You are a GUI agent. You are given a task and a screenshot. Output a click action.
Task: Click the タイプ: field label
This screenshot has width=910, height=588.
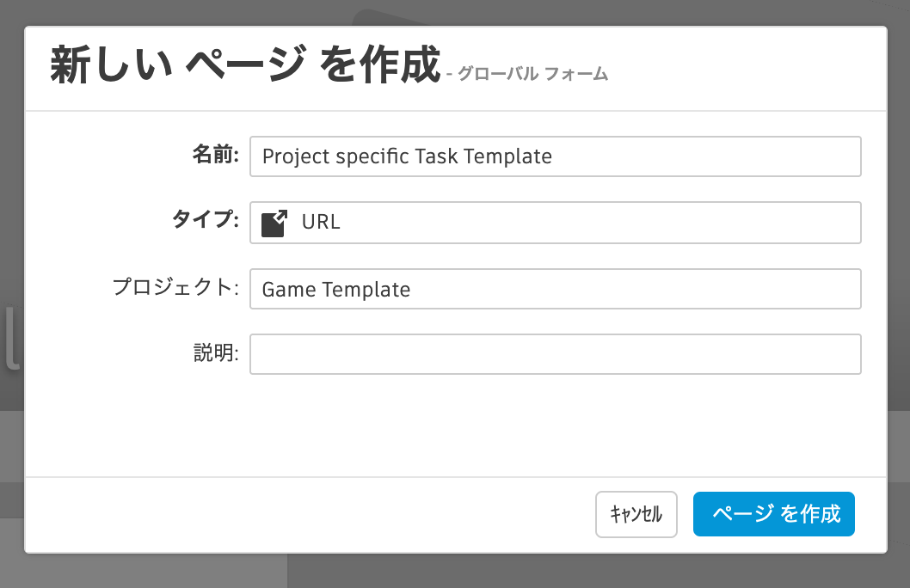[x=204, y=222]
